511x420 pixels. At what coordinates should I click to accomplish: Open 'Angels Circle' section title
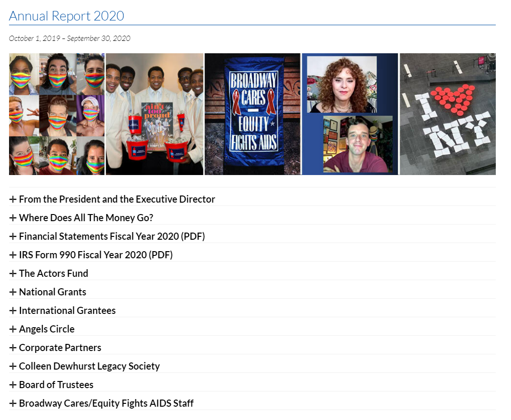point(47,329)
